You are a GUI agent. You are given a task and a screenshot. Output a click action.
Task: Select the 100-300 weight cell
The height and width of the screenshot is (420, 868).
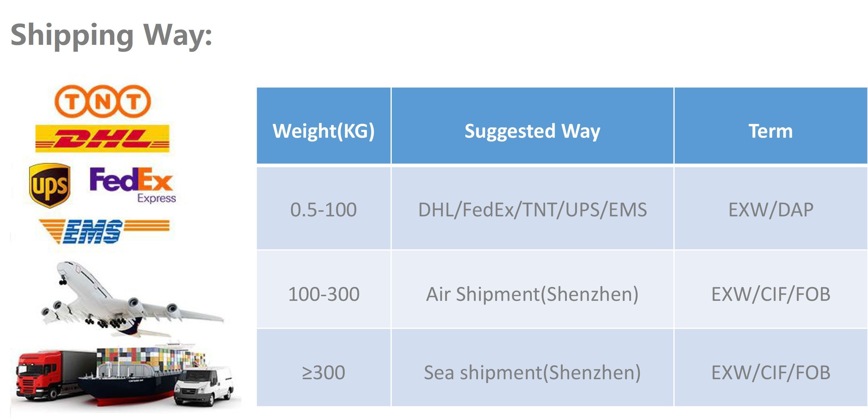pos(323,294)
